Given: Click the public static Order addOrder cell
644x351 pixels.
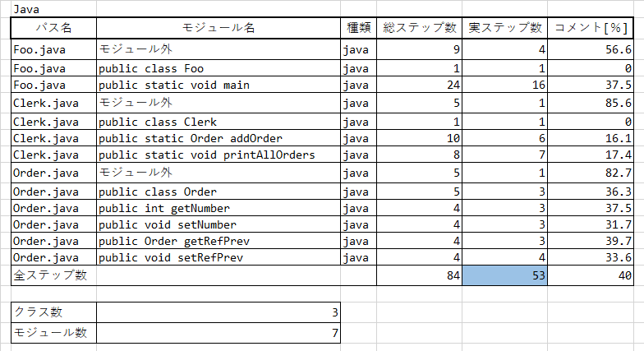Looking at the screenshot, I should (218, 138).
